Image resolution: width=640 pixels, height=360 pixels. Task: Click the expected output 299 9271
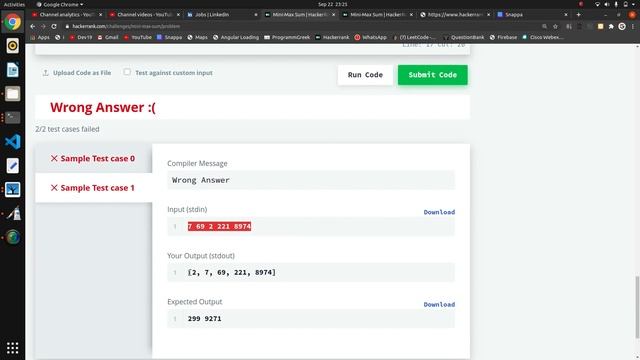[x=204, y=318]
